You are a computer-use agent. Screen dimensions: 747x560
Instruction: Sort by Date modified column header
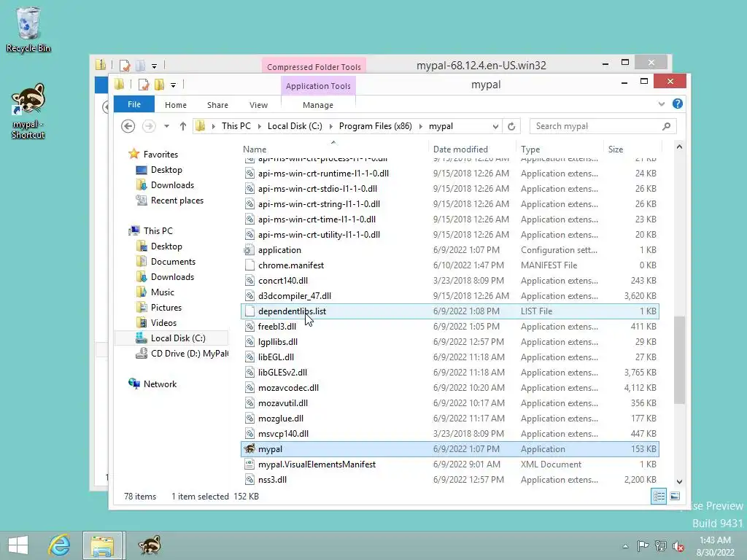pyautogui.click(x=472, y=149)
